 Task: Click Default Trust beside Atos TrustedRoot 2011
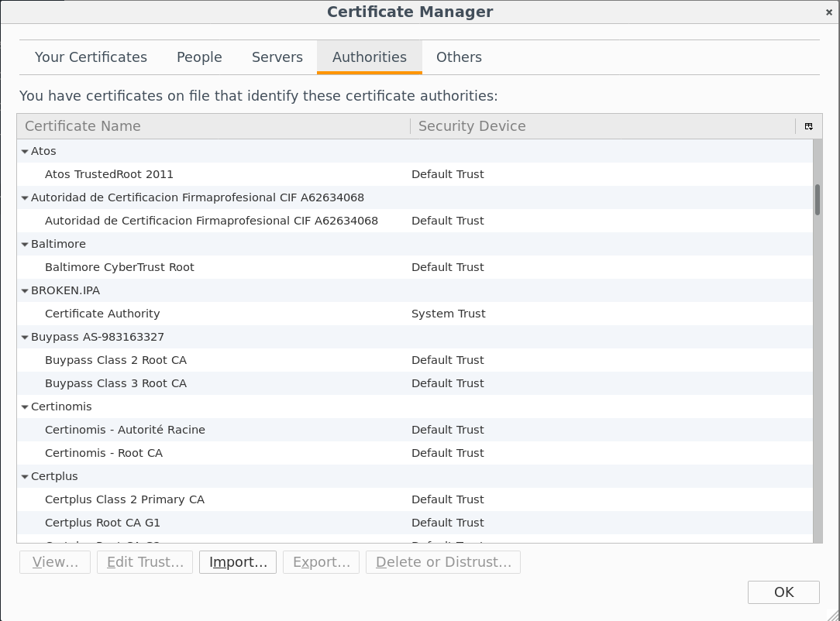447,174
